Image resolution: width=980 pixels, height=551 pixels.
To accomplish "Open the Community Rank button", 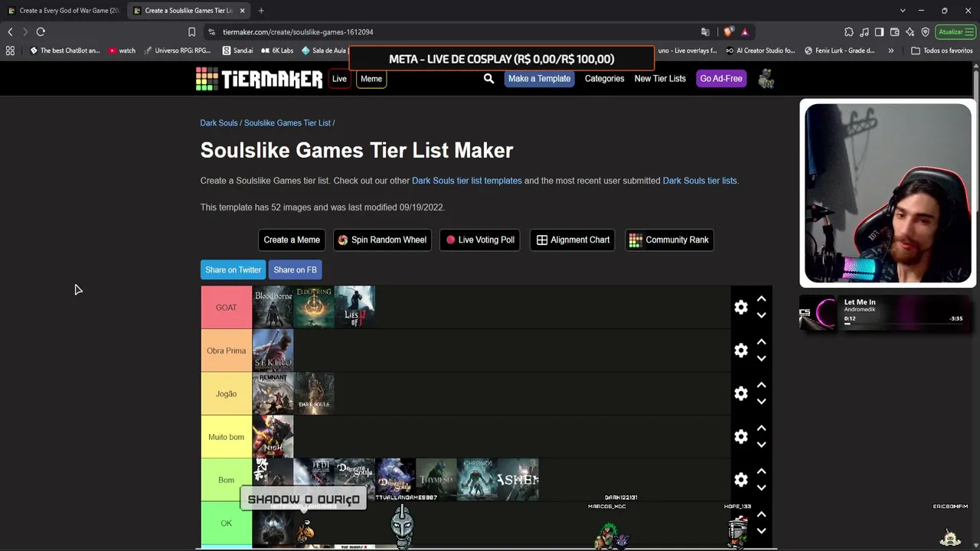I will pos(669,240).
